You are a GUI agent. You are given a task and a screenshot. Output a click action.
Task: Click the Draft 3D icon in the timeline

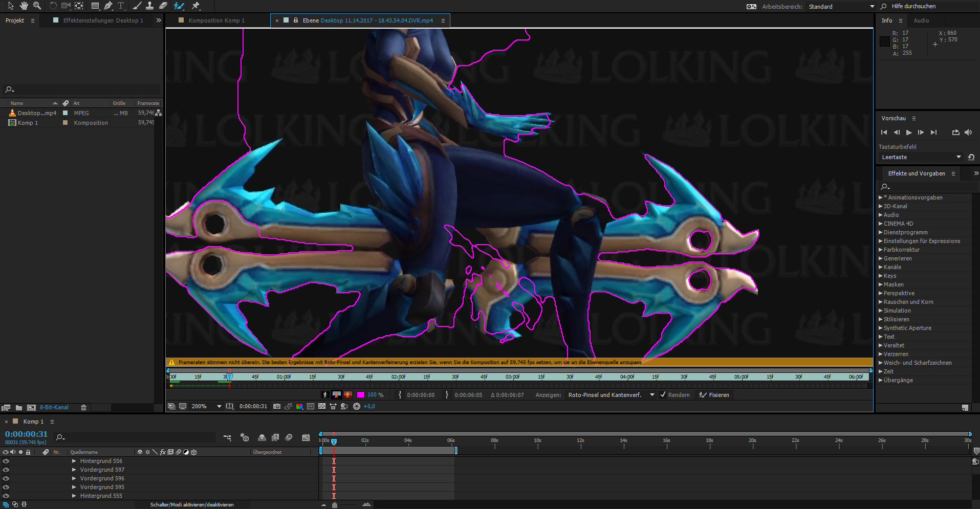coord(245,437)
